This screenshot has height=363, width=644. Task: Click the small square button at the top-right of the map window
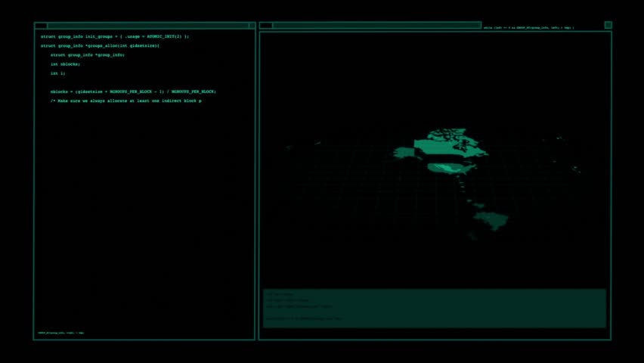point(608,25)
